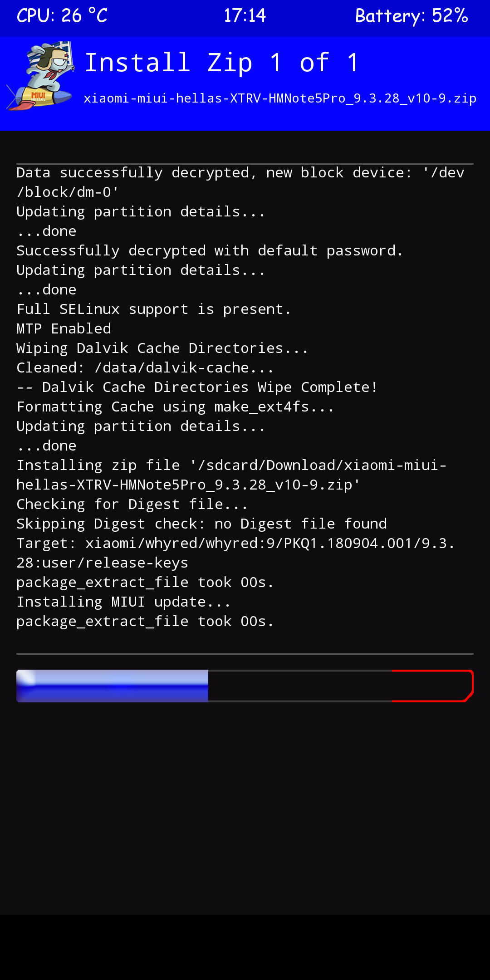
Task: Tap the "Checking for Digest file..." line
Action: [x=132, y=504]
